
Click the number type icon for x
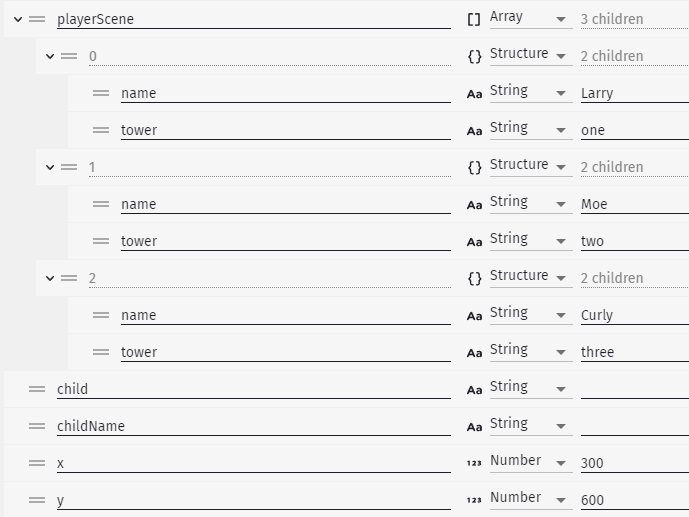[474, 463]
